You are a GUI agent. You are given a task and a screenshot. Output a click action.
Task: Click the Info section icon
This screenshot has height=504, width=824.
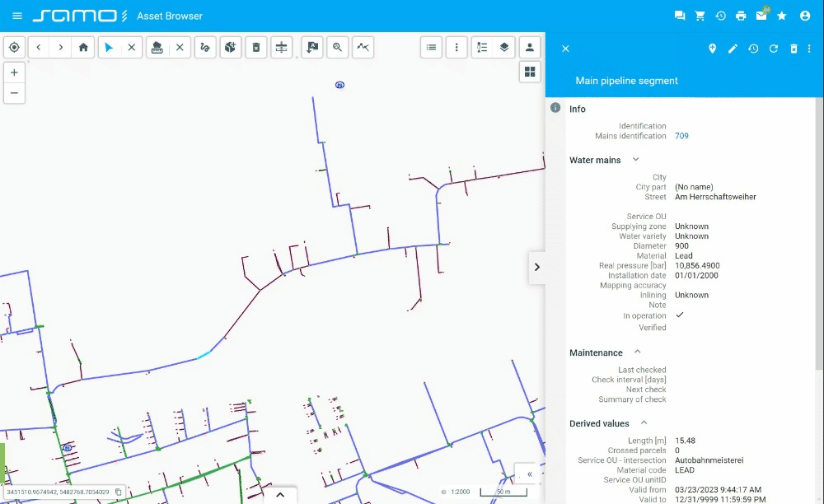click(555, 108)
